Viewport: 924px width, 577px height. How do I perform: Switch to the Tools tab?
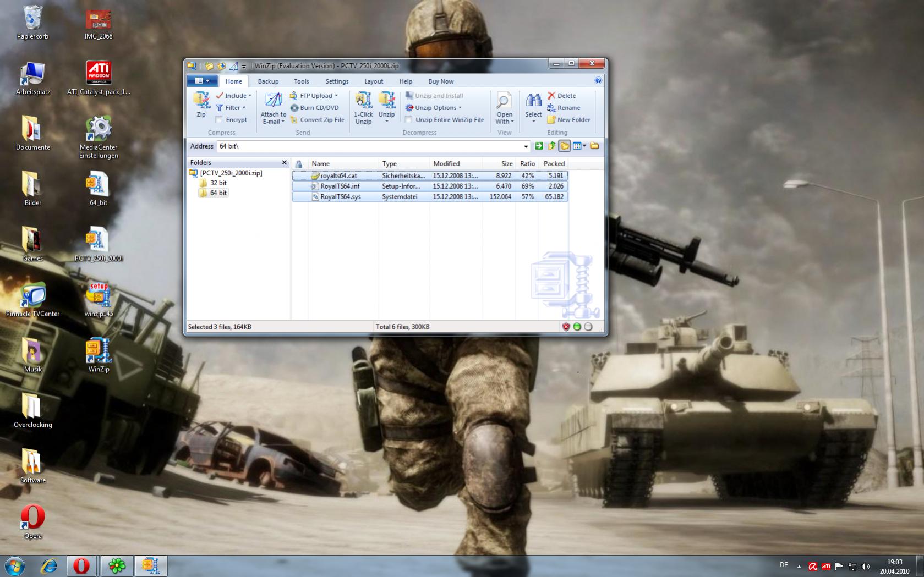[301, 81]
